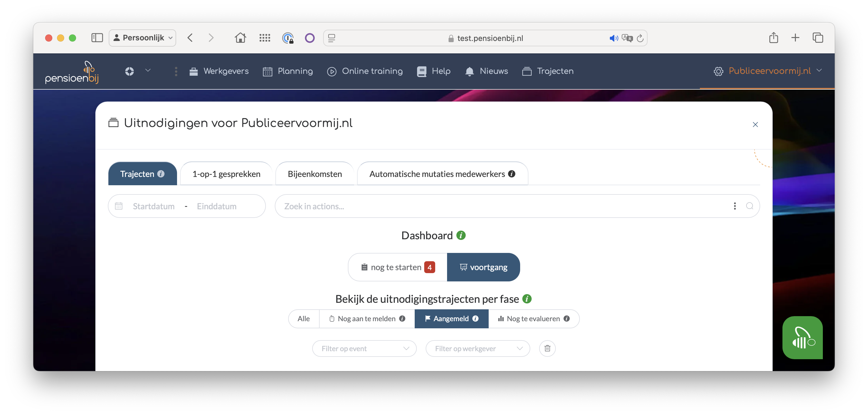
Task: Switch to the 1-op-1 gesprekken tab
Action: [x=226, y=174]
